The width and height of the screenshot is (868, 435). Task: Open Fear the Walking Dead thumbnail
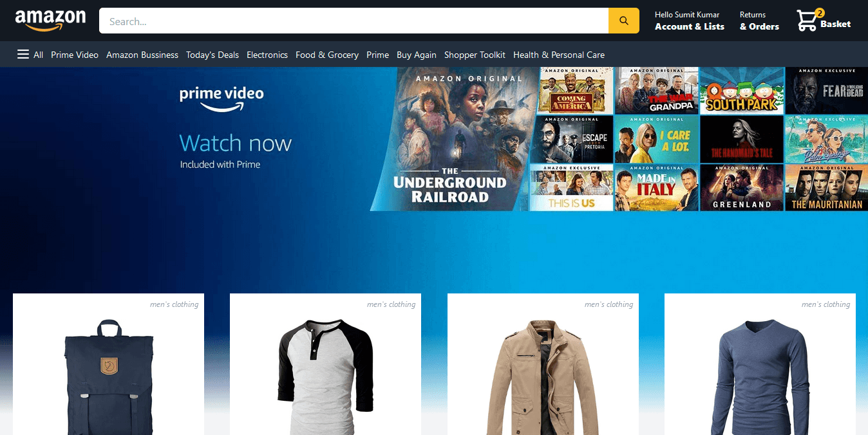coord(827,91)
